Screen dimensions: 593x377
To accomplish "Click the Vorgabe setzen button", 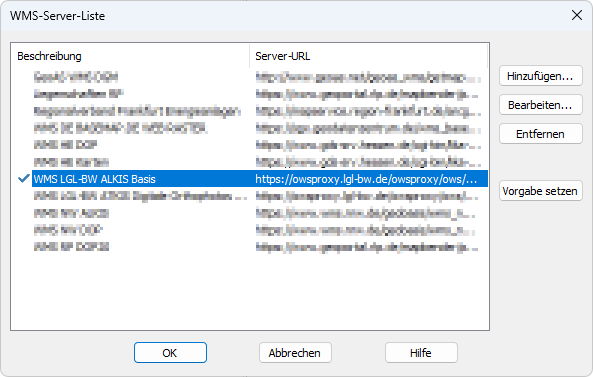I will pyautogui.click(x=540, y=191).
